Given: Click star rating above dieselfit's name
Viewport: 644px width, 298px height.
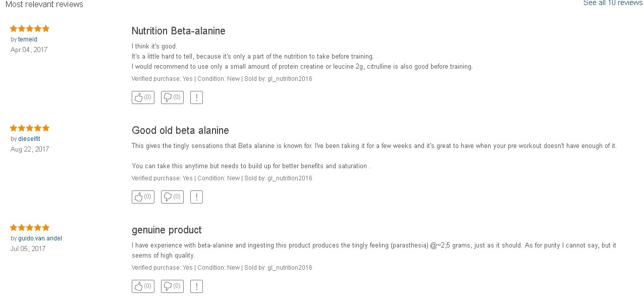Looking at the screenshot, I should click(30, 128).
